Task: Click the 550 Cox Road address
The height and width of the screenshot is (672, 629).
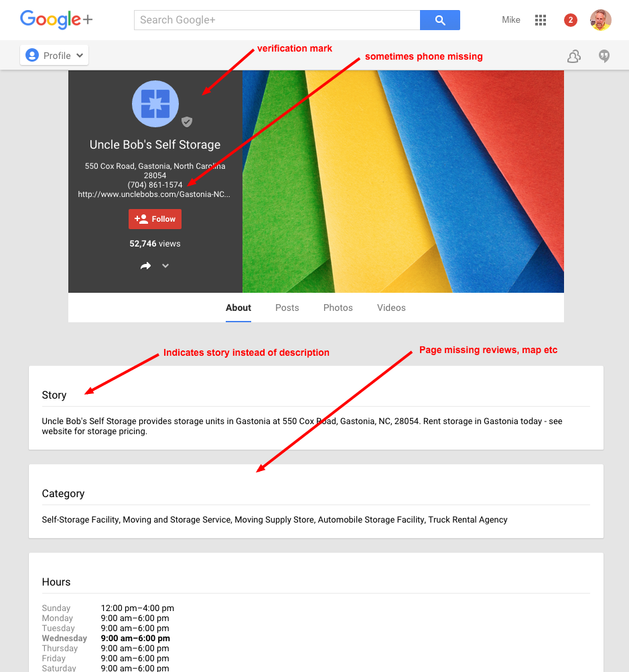Action: point(155,171)
